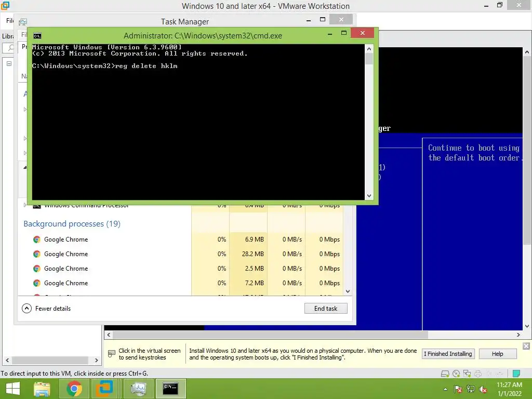The width and height of the screenshot is (532, 399).
Task: Switch to VMware Workstation taskbar icon
Action: (x=104, y=389)
